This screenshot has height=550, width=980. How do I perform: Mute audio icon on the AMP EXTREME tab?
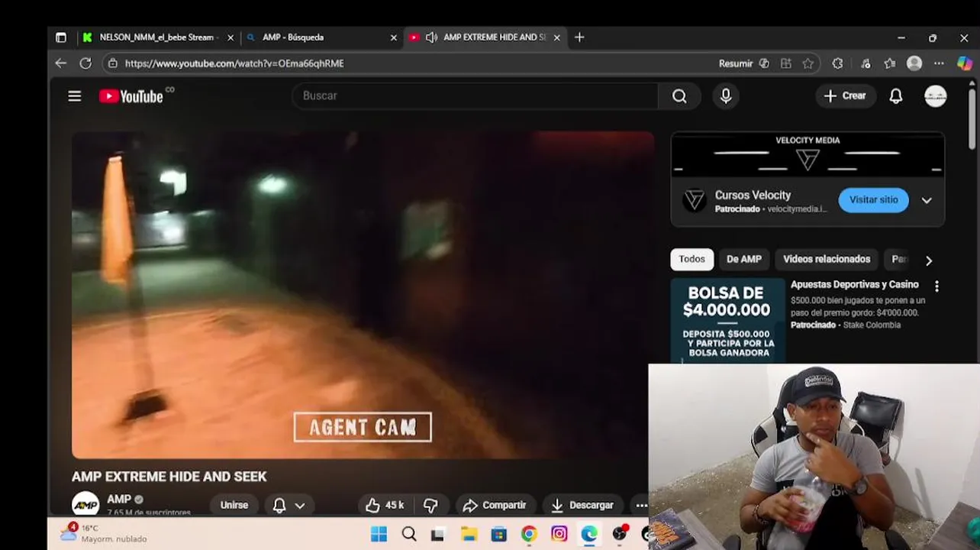[x=431, y=37]
